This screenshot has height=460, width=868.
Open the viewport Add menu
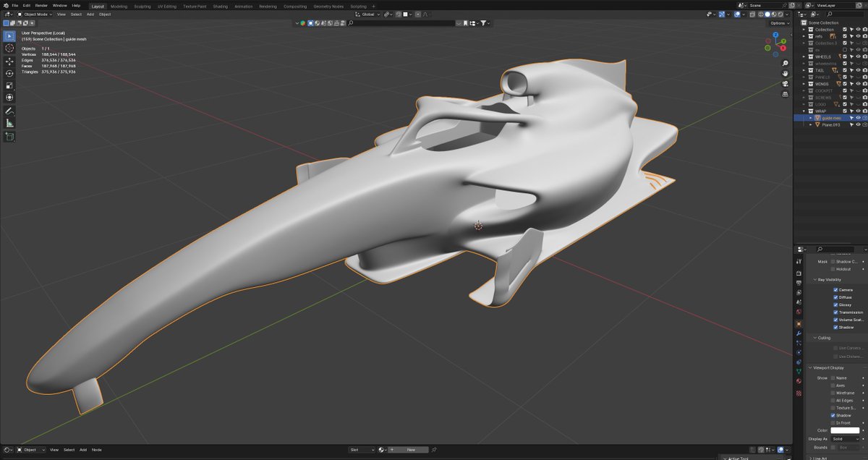point(90,14)
